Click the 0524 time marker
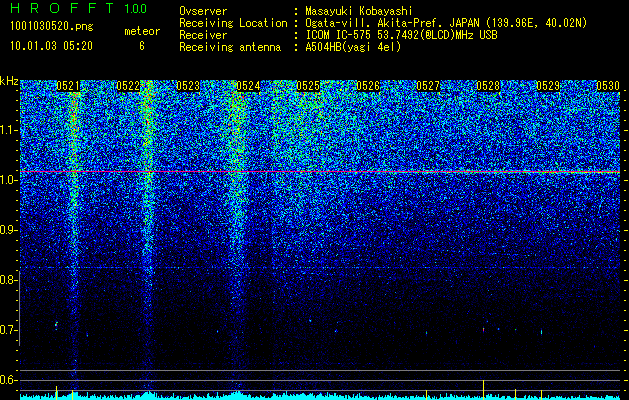Image resolution: width=629 pixels, height=400 pixels. click(x=248, y=86)
